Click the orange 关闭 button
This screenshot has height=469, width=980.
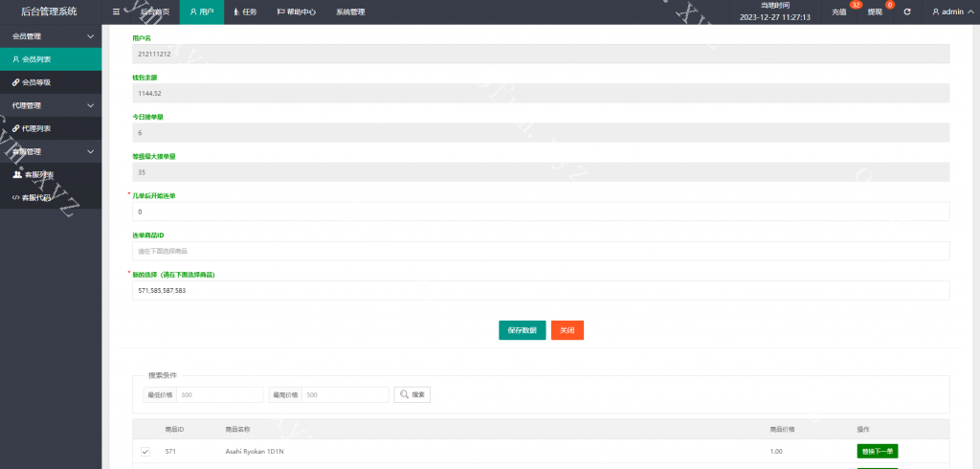[x=567, y=330]
